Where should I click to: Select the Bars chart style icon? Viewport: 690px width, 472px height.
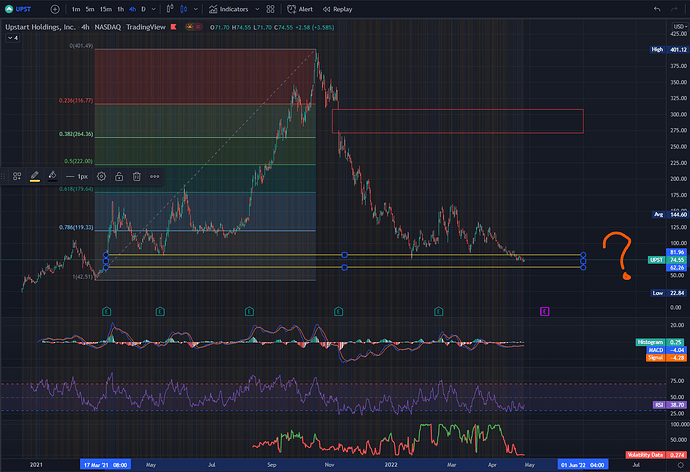pos(170,9)
